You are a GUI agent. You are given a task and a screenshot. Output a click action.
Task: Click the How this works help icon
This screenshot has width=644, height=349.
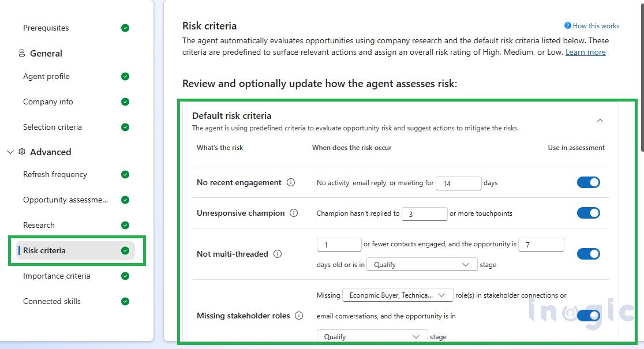[568, 25]
